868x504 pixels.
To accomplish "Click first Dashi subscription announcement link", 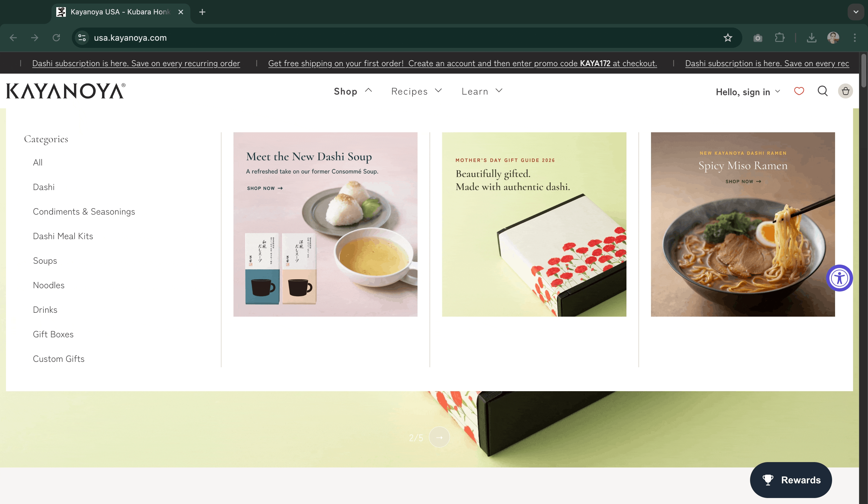I will click(x=136, y=63).
